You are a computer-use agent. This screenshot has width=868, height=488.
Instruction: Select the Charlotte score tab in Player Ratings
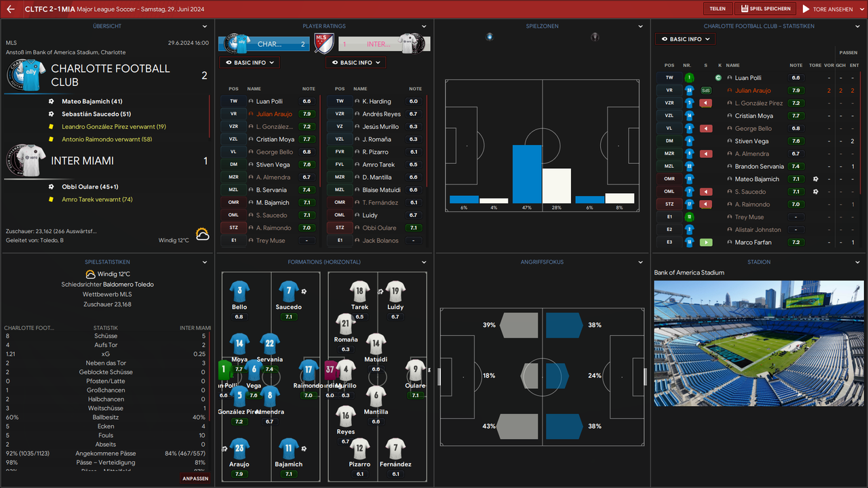click(x=265, y=44)
